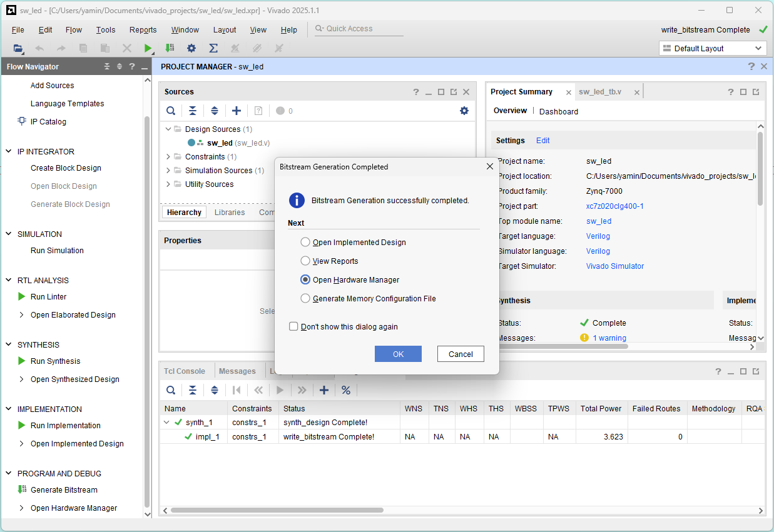The height and width of the screenshot is (532, 774).
Task: Switch to the sw_led_tb.v tab
Action: pos(599,92)
